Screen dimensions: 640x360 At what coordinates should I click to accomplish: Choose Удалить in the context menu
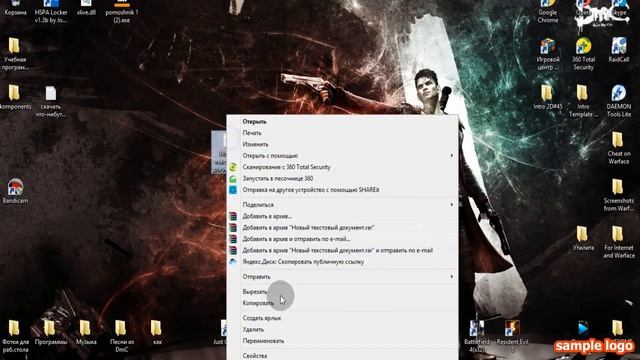(x=342, y=329)
